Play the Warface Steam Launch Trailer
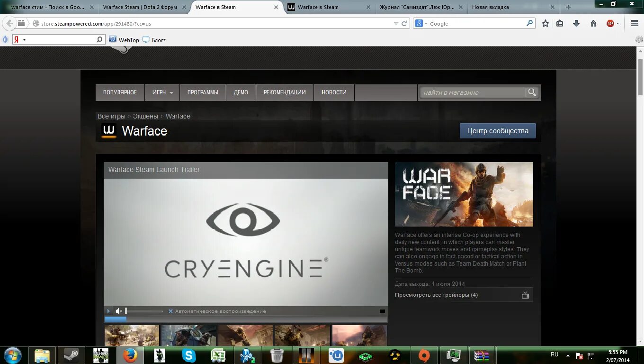644x364 pixels. pos(108,311)
